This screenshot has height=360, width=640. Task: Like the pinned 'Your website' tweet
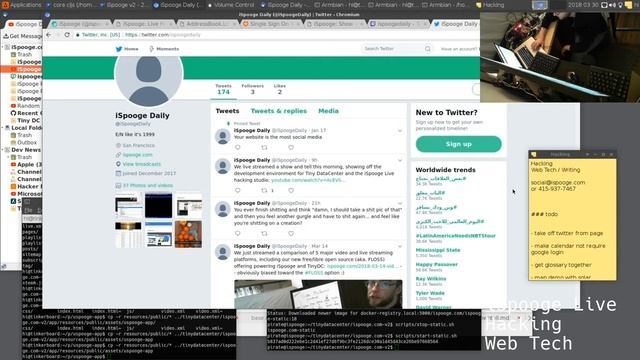(x=291, y=147)
